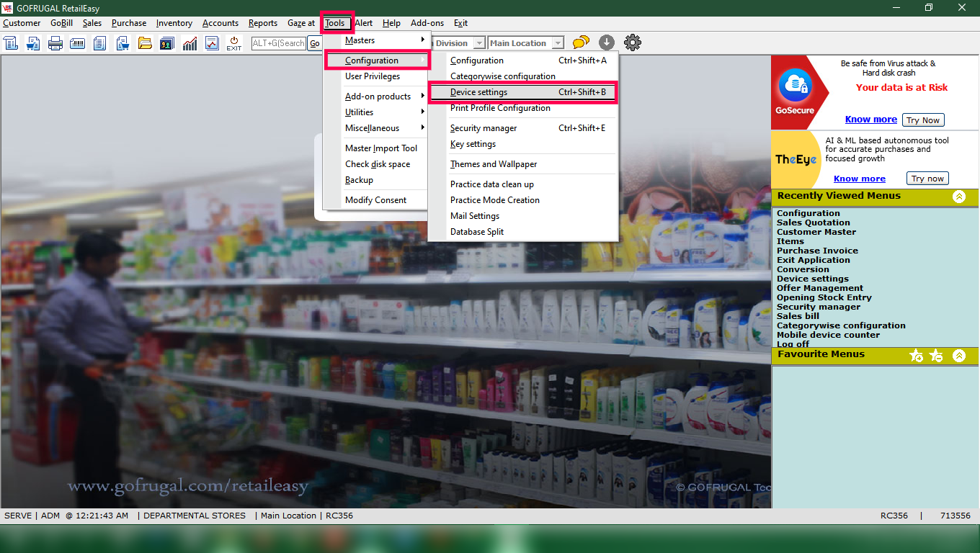Screen dimensions: 980x553
Task: Open the Accounts menu
Action: 220,23
